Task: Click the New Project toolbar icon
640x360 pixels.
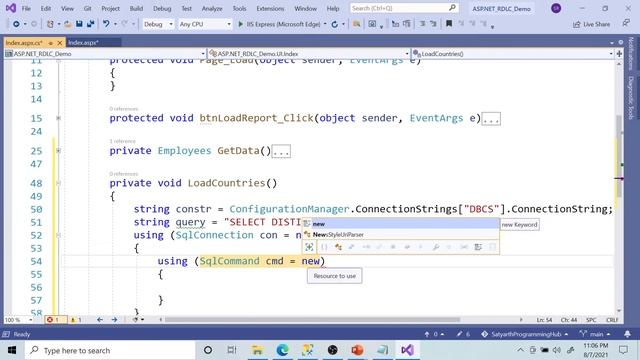Action: click(50, 24)
